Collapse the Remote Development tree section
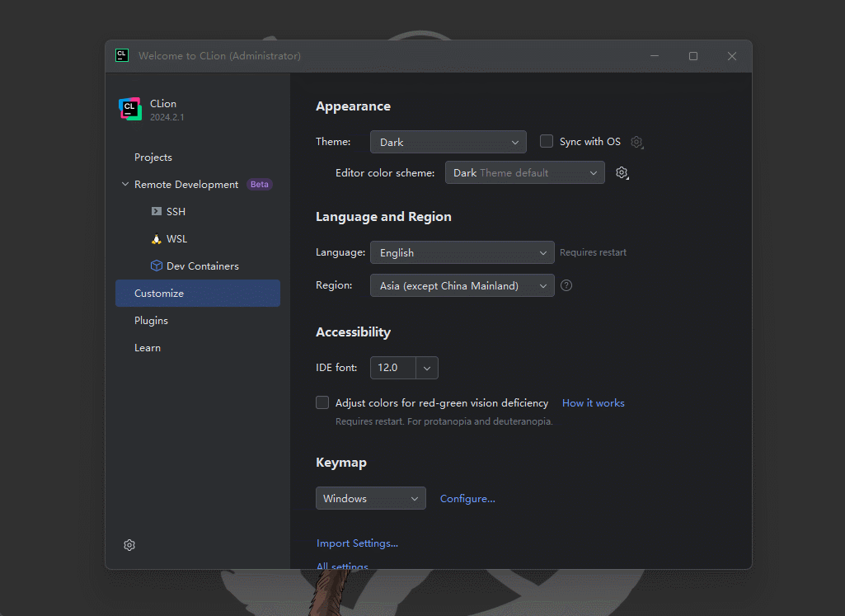The width and height of the screenshot is (845, 616). (125, 185)
